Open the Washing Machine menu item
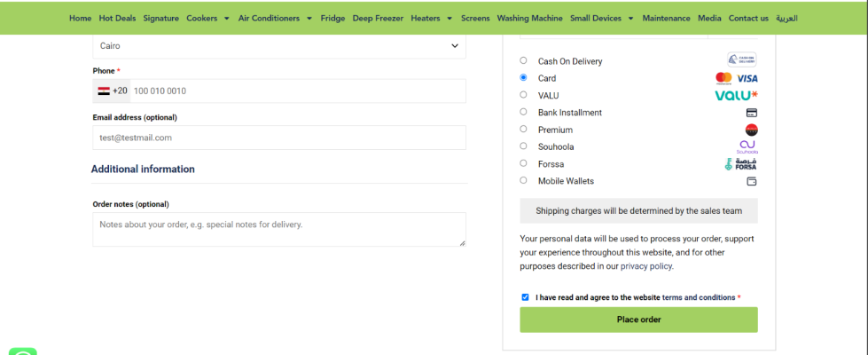Viewport: 868px width, 355px height. pyautogui.click(x=529, y=18)
